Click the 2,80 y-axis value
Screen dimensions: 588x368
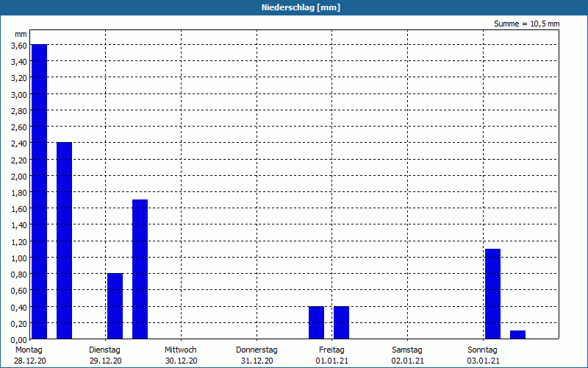click(19, 111)
